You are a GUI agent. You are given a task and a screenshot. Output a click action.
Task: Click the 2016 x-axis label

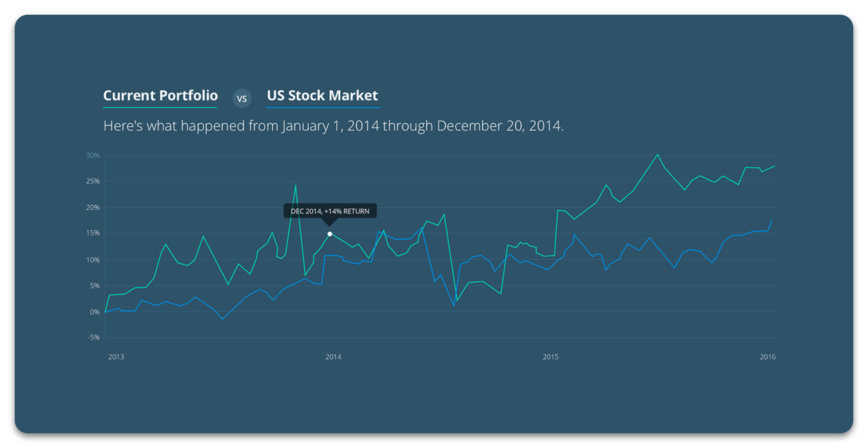point(768,357)
